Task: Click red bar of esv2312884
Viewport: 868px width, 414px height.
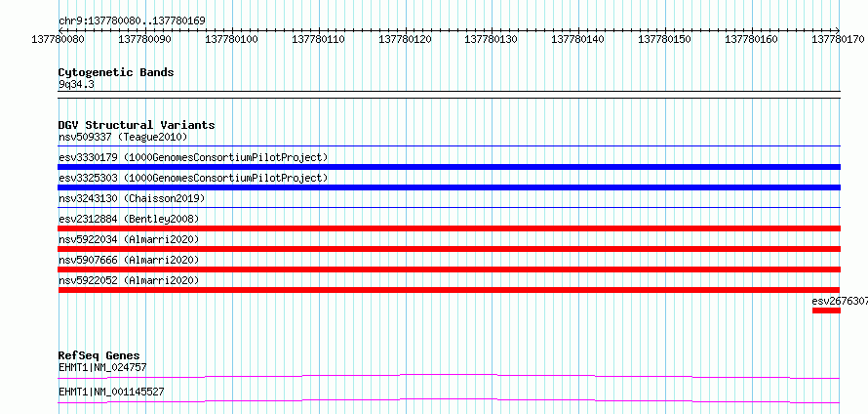Action: point(449,228)
